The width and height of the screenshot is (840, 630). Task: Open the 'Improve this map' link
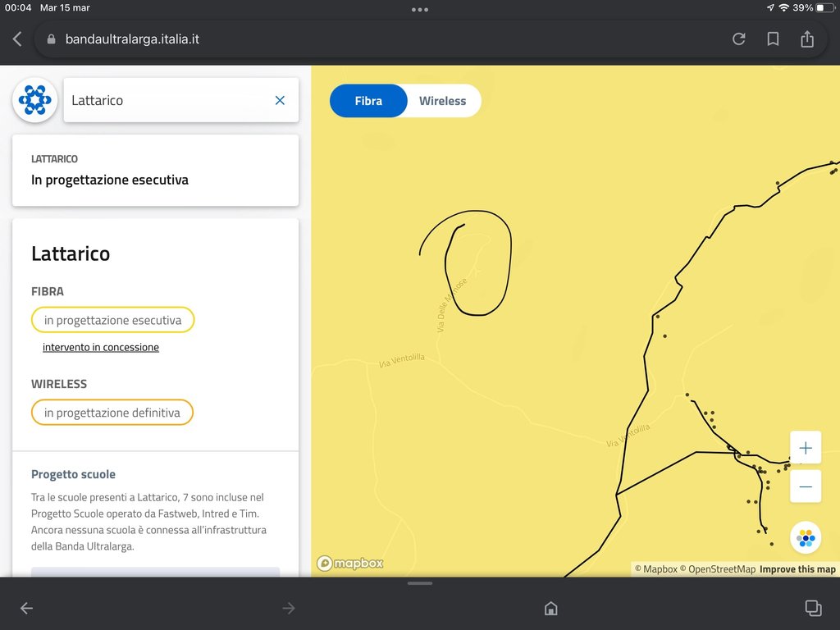[x=797, y=569]
